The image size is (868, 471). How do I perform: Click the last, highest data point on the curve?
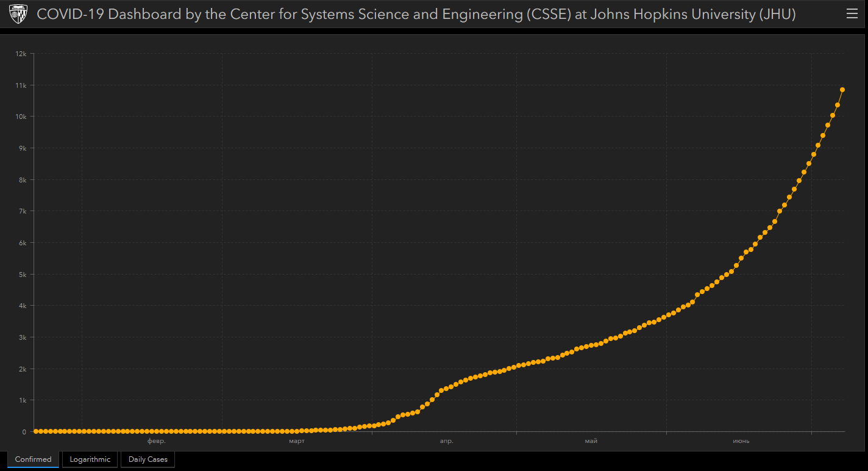point(842,90)
